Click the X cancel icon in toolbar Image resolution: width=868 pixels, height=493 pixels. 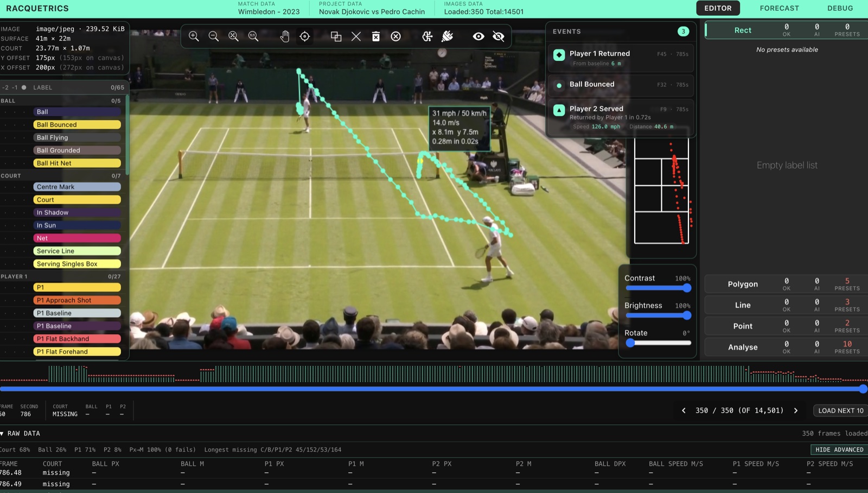[x=356, y=36]
